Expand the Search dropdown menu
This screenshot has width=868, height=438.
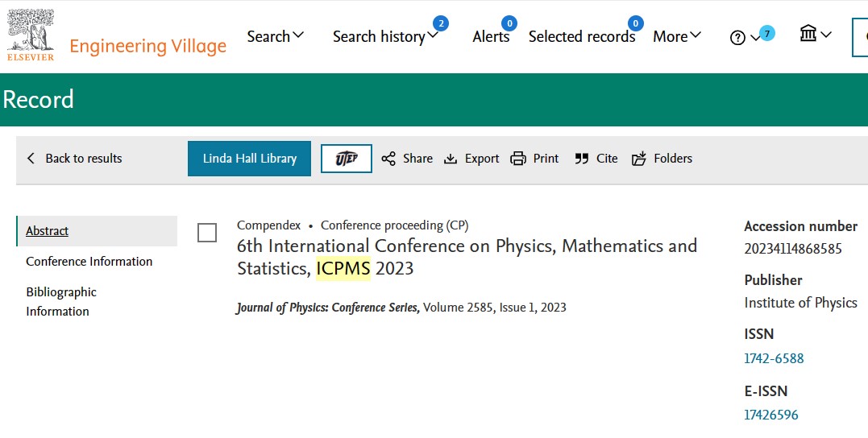point(276,36)
